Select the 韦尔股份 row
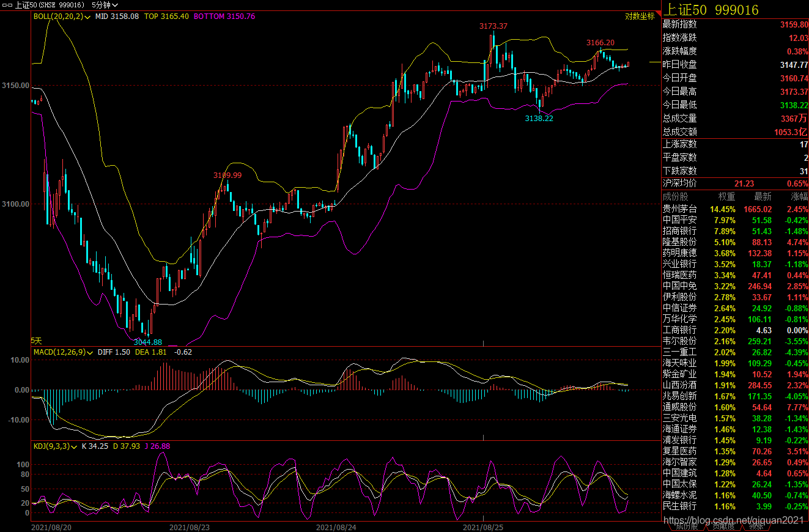This screenshot has width=809, height=532. (736, 341)
